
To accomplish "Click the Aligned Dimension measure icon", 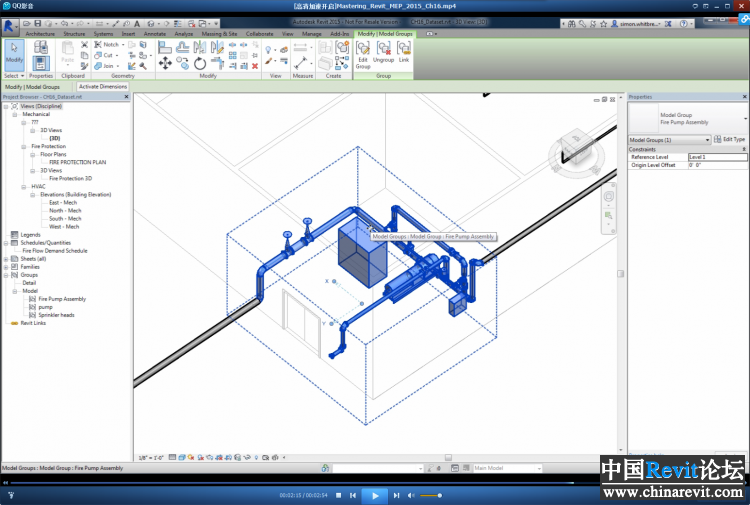I will pos(300,63).
